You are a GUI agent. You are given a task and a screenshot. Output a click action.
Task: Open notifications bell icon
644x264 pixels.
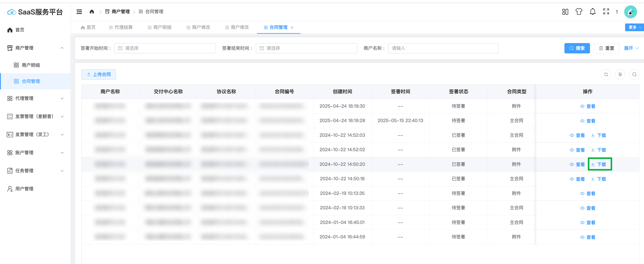point(593,11)
